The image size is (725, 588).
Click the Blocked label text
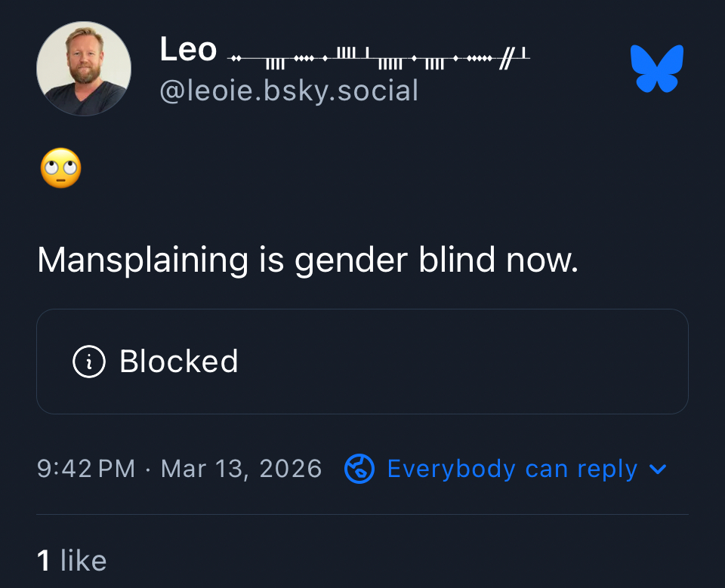[x=179, y=362]
